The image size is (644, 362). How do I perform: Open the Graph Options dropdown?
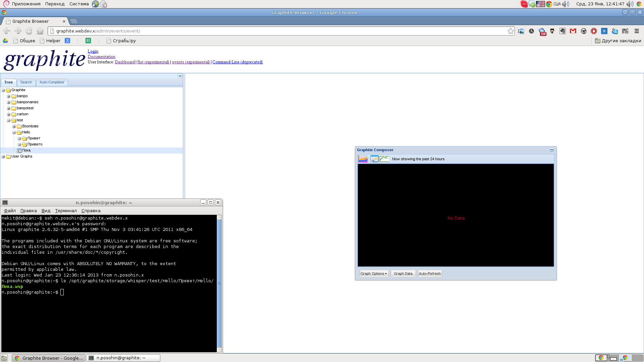point(374,274)
